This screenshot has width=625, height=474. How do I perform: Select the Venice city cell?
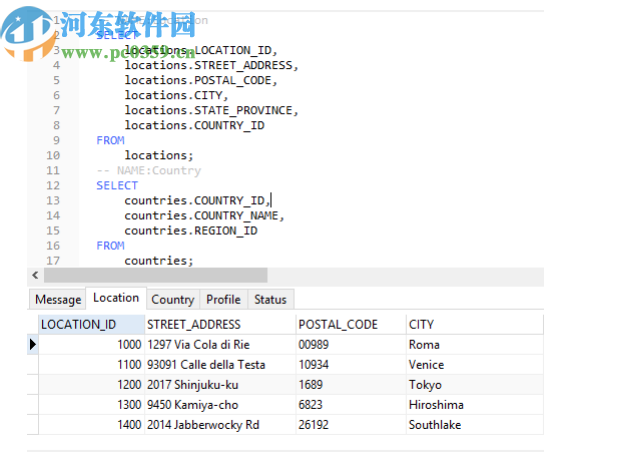pyautogui.click(x=474, y=364)
